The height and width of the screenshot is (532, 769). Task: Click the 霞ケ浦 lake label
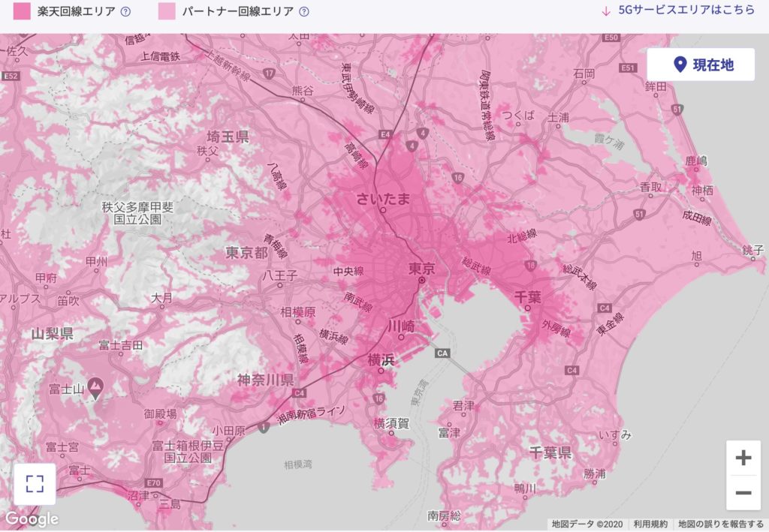pyautogui.click(x=608, y=141)
